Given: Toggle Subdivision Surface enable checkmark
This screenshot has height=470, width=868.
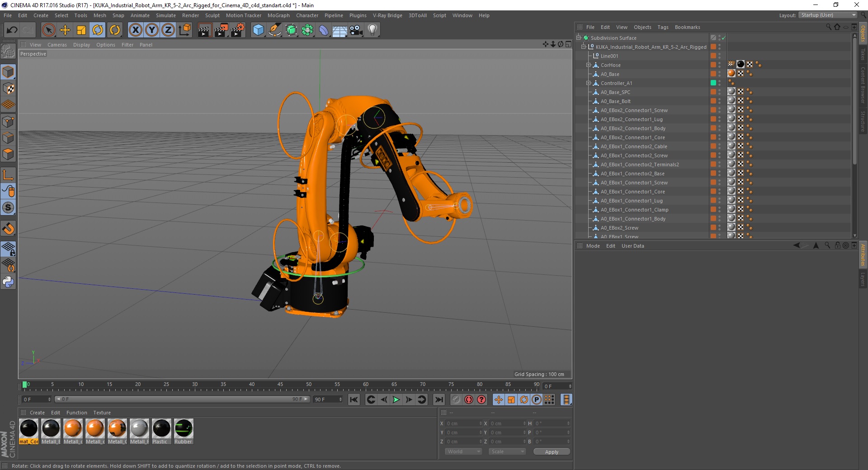Looking at the screenshot, I should click(723, 38).
